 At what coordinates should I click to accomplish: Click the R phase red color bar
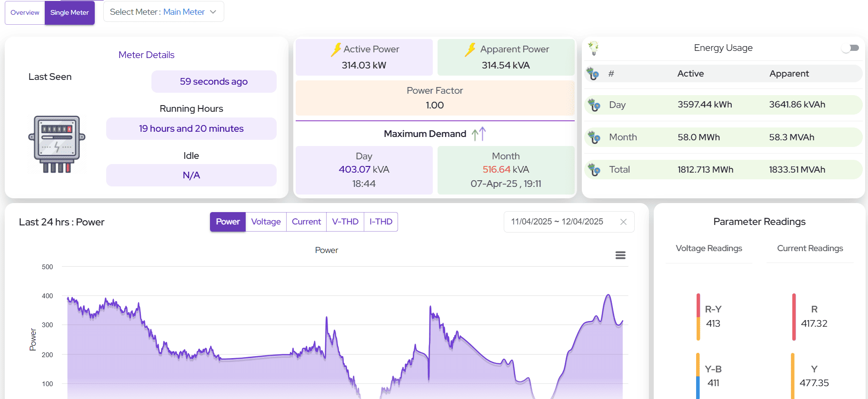point(794,317)
